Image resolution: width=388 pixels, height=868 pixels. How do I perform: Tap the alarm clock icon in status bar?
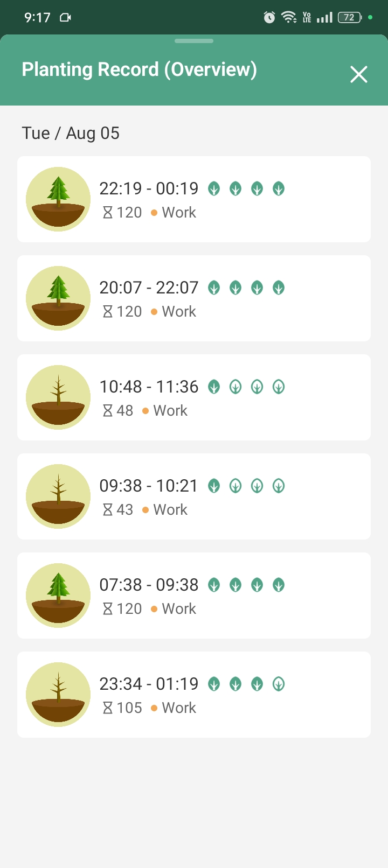click(x=269, y=18)
